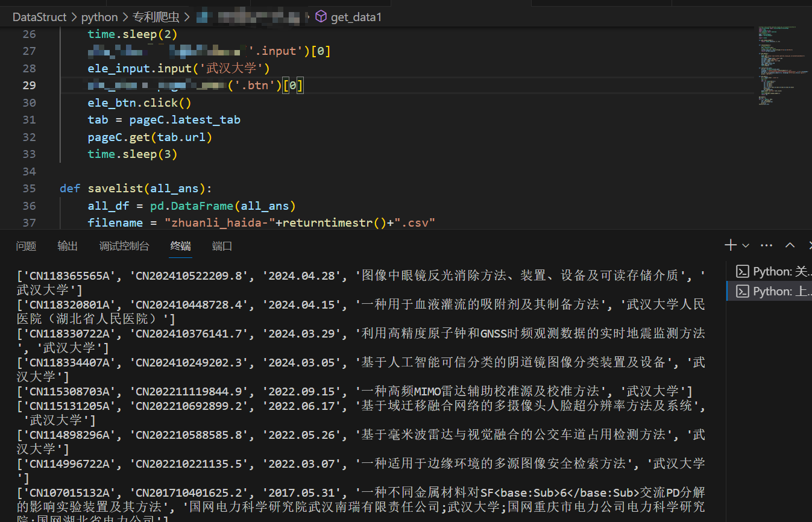812x522 pixels.
Task: Create a new terminal with the plus icon
Action: pos(731,245)
